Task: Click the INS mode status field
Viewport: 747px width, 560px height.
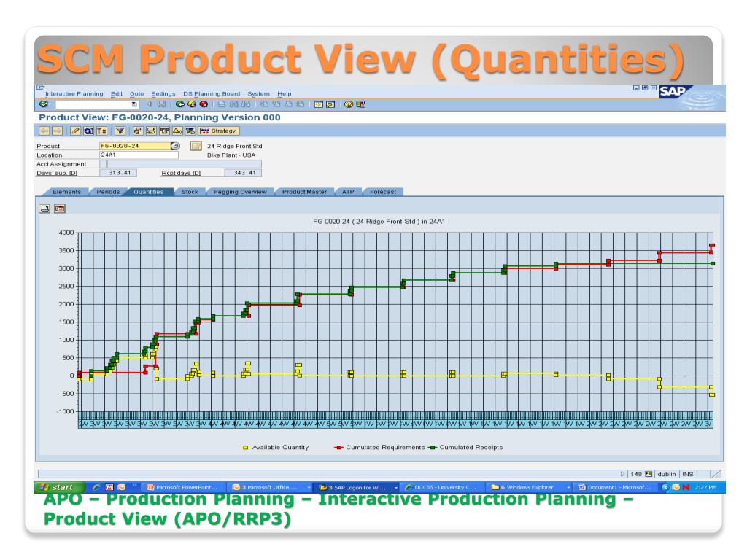Action: pyautogui.click(x=687, y=474)
